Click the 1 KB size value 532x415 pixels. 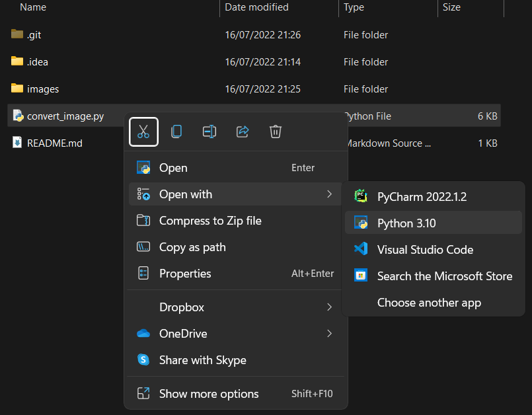click(x=487, y=143)
